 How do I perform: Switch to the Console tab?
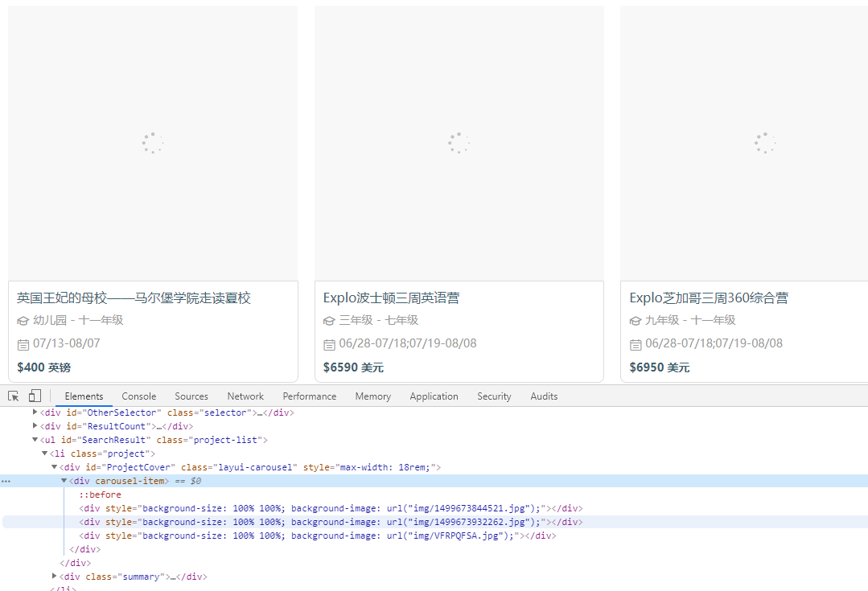(139, 396)
